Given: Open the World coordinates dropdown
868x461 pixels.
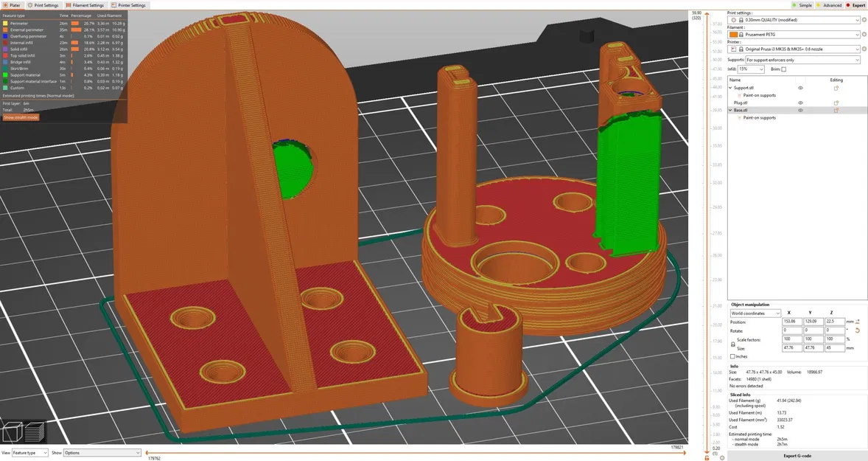Looking at the screenshot, I should (x=755, y=313).
